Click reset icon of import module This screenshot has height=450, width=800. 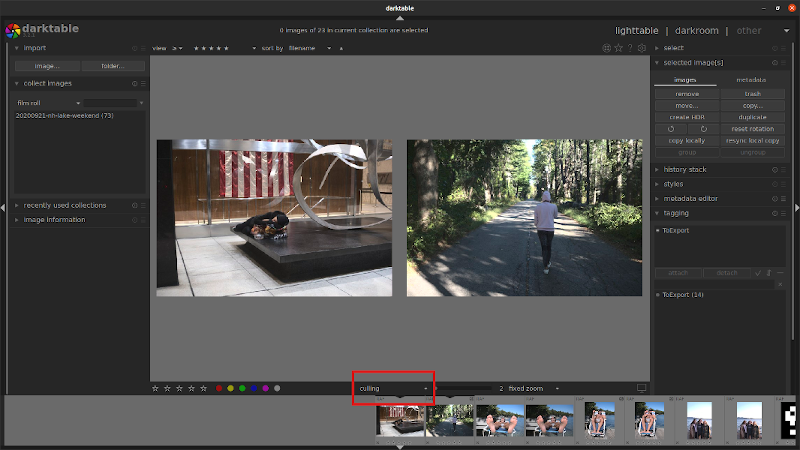coord(135,48)
